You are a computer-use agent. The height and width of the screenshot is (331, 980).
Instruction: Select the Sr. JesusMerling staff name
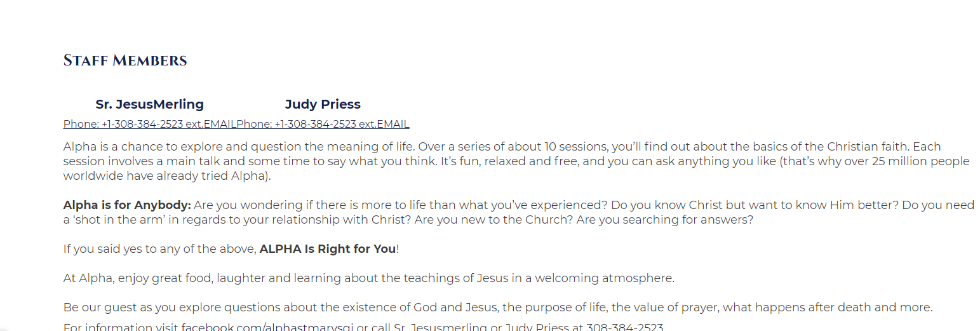(x=150, y=104)
